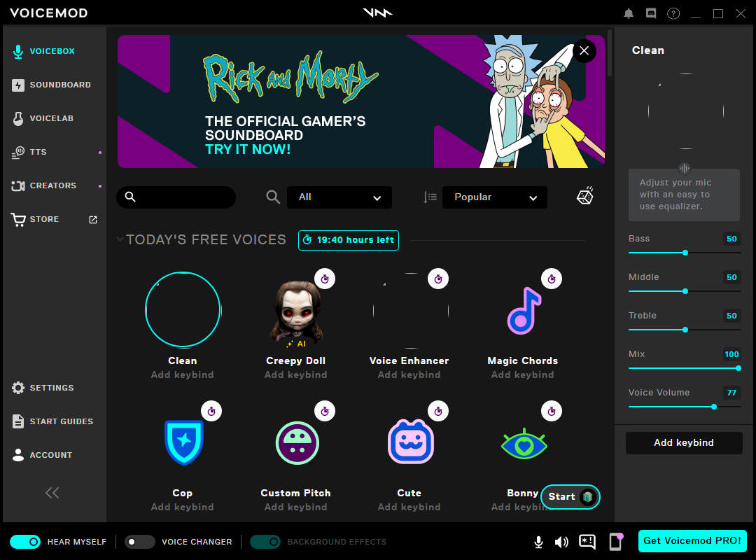Add keybind under the Clean voice tile

pos(182,374)
